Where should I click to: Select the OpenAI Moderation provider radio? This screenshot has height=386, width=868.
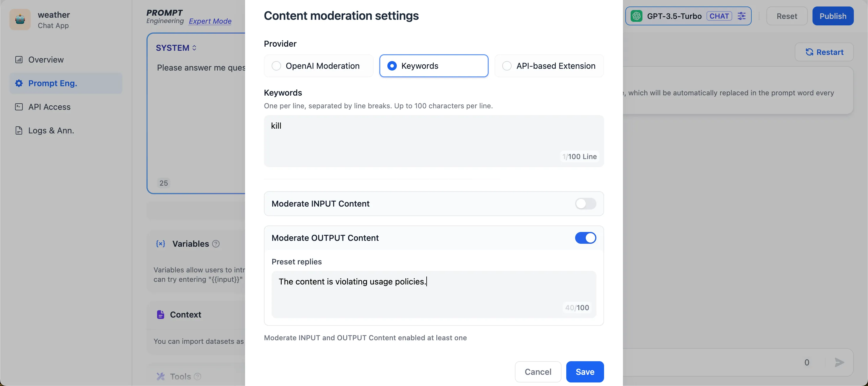[276, 66]
